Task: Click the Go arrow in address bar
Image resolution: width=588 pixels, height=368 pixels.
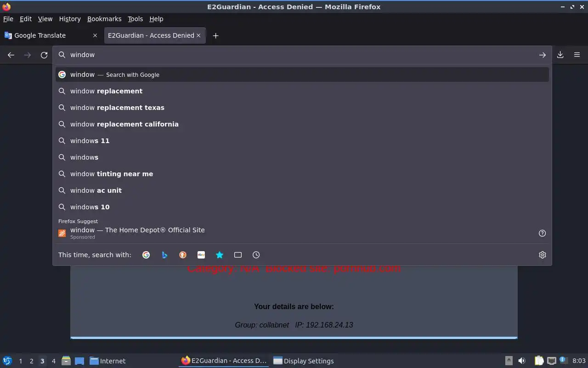Action: coord(543,55)
